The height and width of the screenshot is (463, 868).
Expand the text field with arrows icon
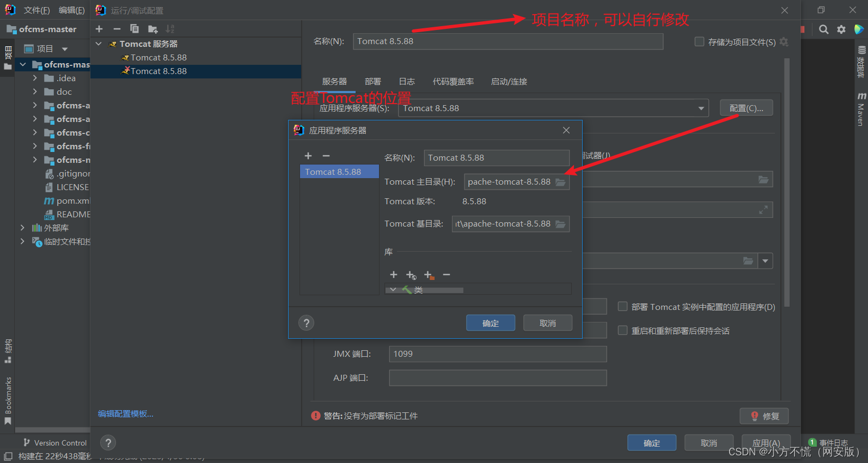click(763, 210)
